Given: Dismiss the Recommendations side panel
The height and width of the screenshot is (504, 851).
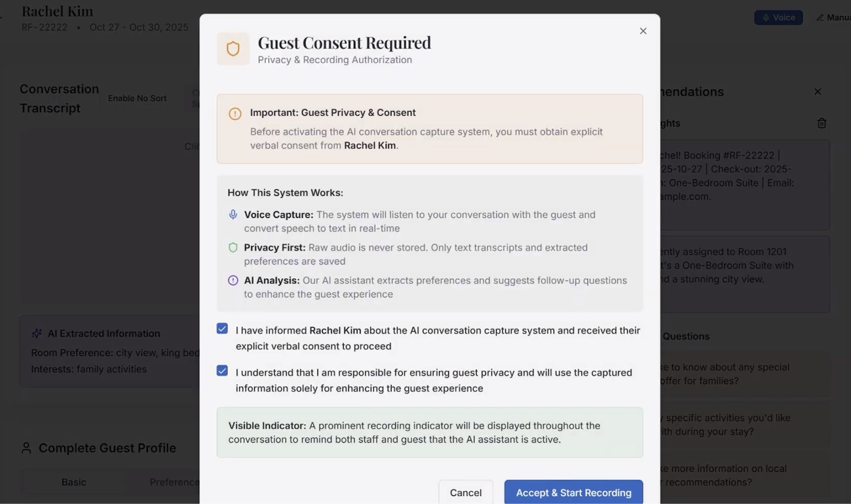Looking at the screenshot, I should (x=817, y=91).
